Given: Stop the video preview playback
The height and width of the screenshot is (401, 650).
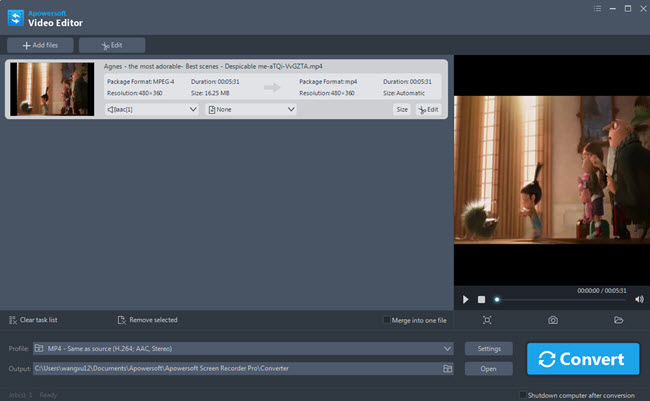Looking at the screenshot, I should pyautogui.click(x=481, y=299).
